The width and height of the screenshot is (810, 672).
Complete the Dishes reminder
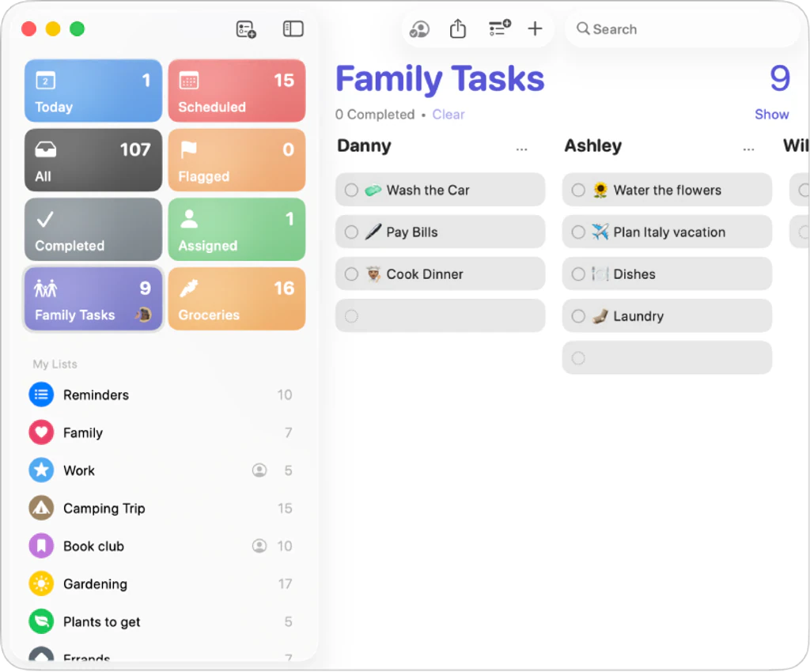point(578,274)
